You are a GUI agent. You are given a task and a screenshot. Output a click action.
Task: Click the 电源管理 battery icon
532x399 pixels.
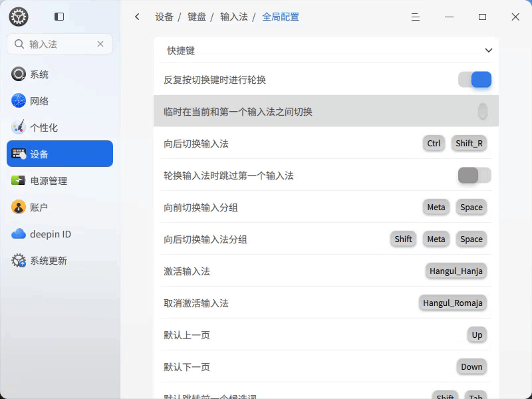(x=19, y=180)
